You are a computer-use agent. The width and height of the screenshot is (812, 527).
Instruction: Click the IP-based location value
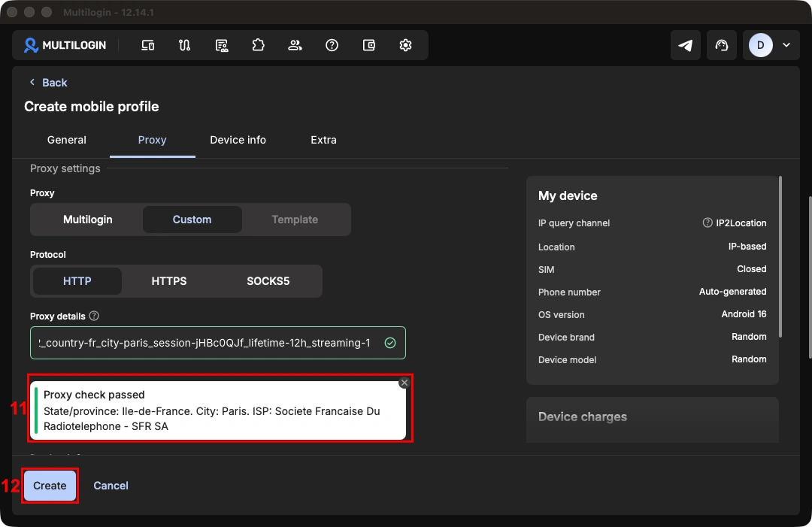pos(747,247)
